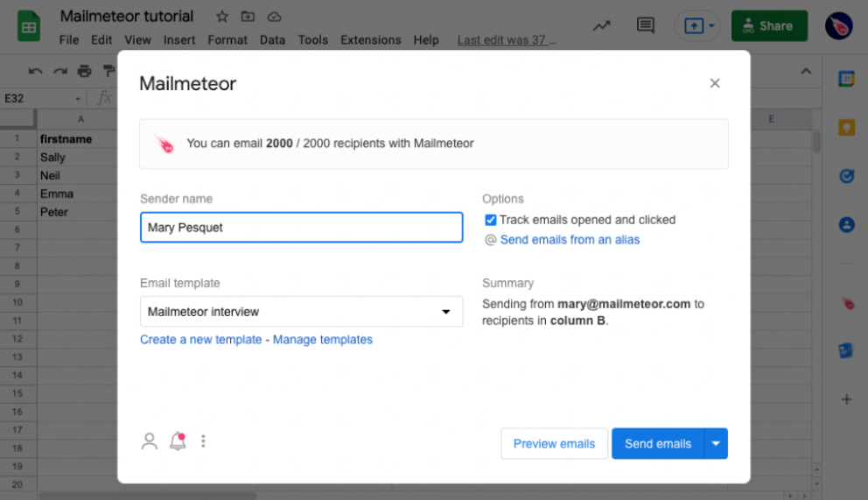Select the cell containing Peter

point(78,212)
